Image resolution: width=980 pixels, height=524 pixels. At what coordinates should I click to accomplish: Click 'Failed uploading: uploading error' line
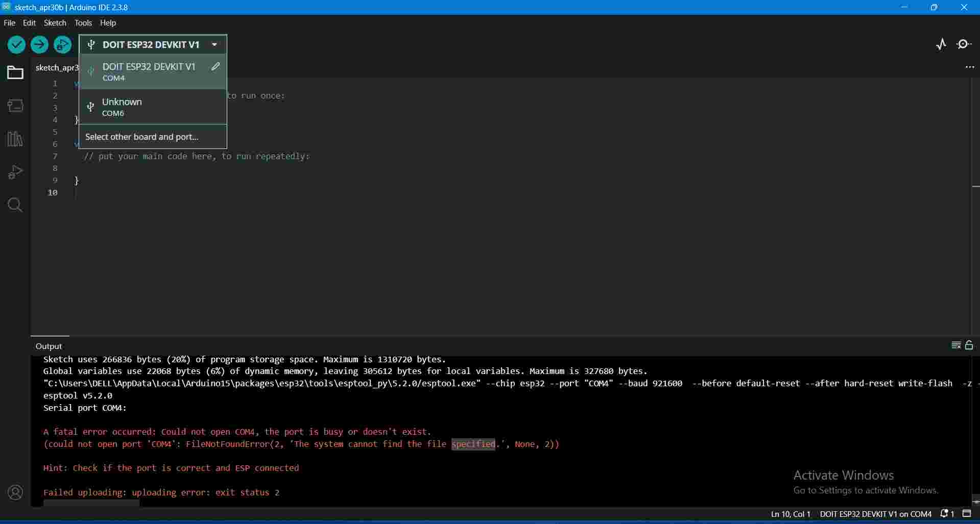(x=161, y=492)
